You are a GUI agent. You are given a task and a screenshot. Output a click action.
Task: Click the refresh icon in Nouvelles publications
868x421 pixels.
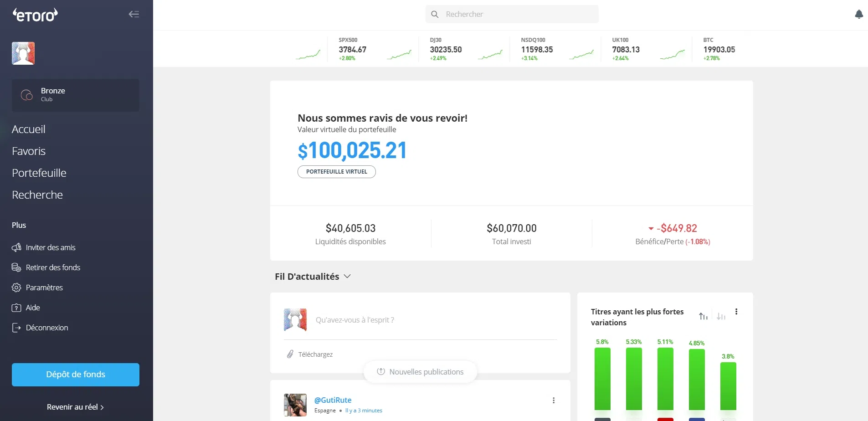pos(381,372)
